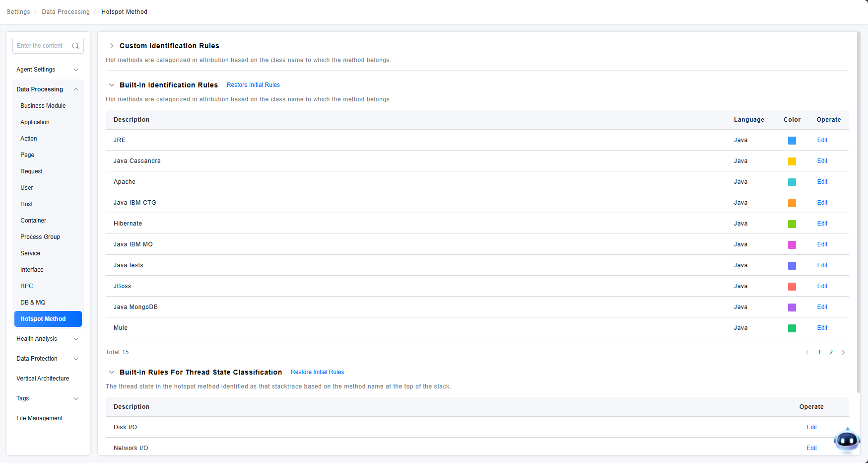The height and width of the screenshot is (463, 868).
Task: Open Vertical Architecture settings
Action: coord(43,379)
